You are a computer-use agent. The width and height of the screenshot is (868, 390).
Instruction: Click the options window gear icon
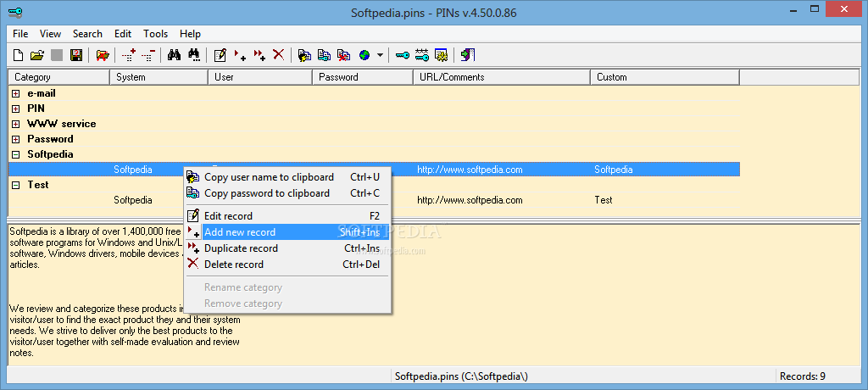pos(441,55)
